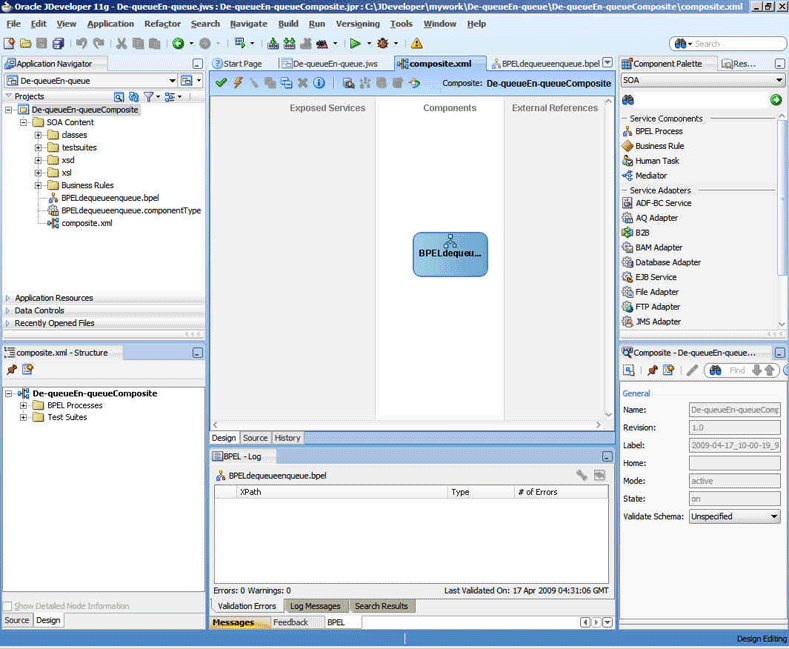Open the Refactor menu
This screenshot has width=789, height=649.
tap(162, 24)
